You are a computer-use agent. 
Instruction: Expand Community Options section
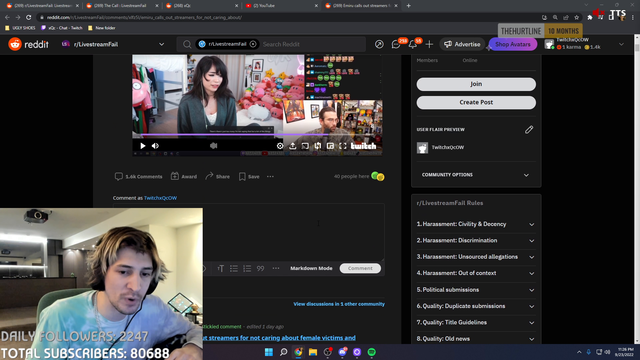click(476, 175)
